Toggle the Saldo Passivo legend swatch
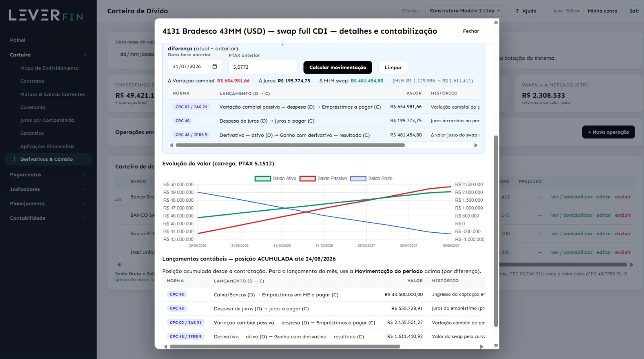 click(x=308, y=178)
